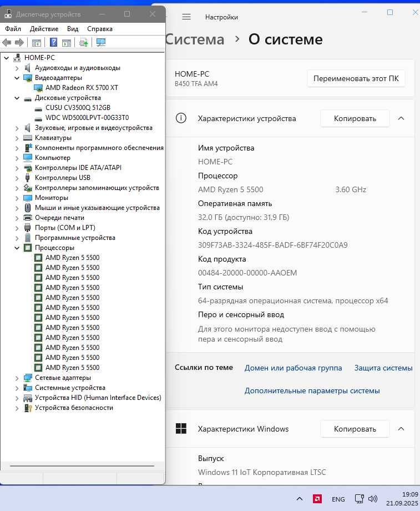Click the Контроллеры USB icon
Image resolution: width=420 pixels, height=511 pixels.
(28, 178)
